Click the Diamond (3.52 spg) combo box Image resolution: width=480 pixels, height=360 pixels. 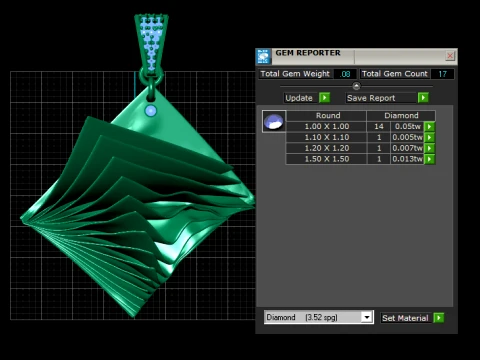pos(319,317)
